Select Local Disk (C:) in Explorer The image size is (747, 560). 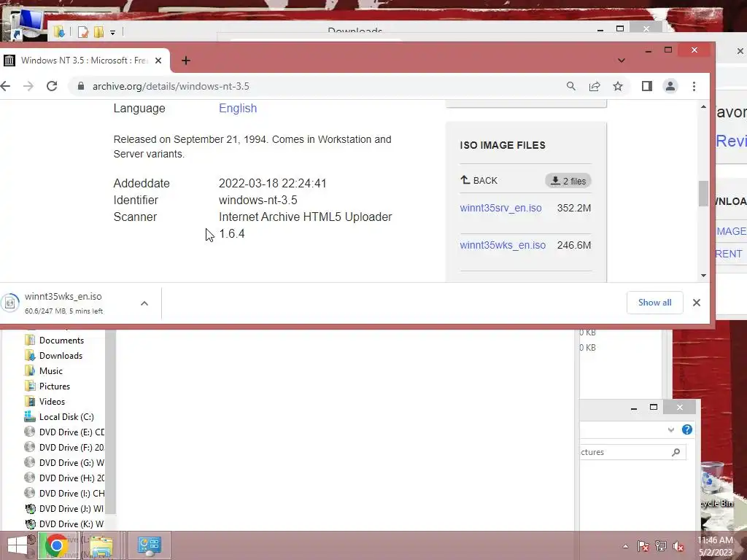(66, 416)
